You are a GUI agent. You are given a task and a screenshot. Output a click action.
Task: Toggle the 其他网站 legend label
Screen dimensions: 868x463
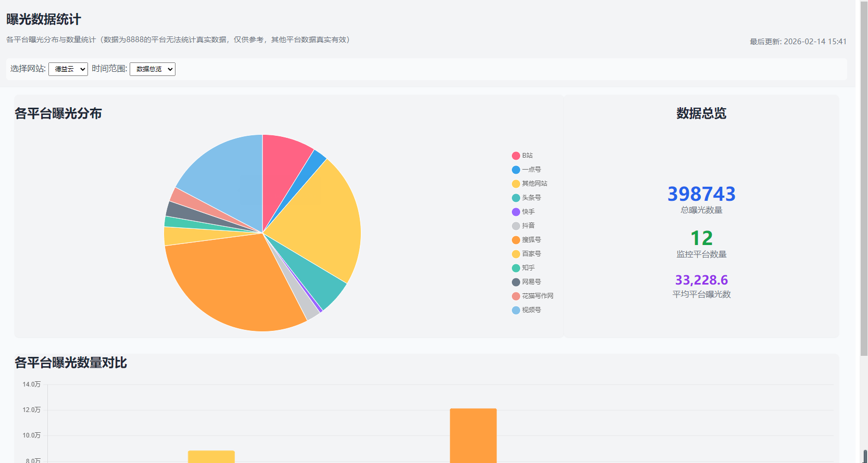pos(534,184)
